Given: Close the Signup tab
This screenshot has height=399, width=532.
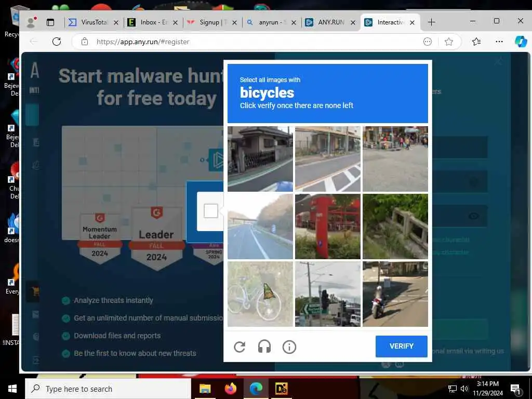Looking at the screenshot, I should [234, 22].
